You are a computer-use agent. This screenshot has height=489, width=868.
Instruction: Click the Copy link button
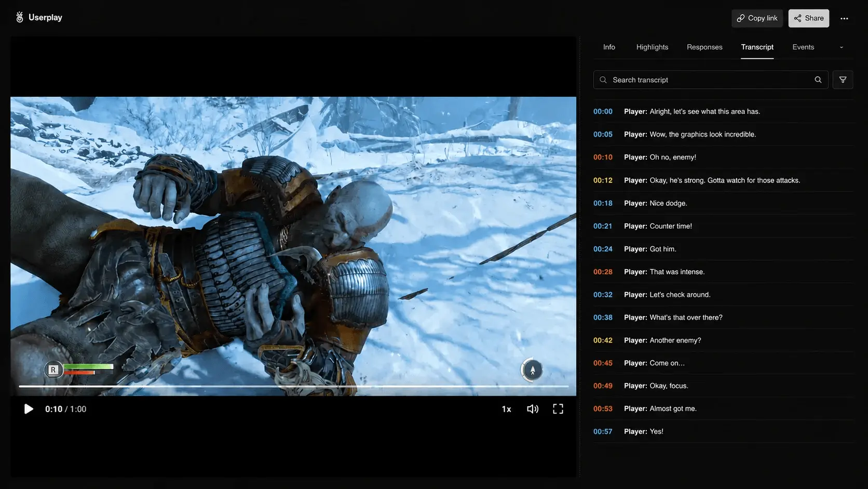757,18
